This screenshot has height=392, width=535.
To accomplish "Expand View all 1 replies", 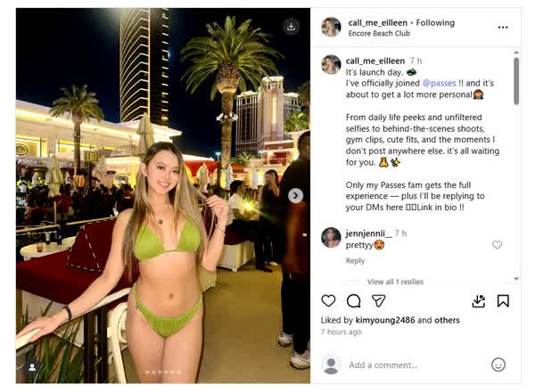I will click(x=395, y=282).
